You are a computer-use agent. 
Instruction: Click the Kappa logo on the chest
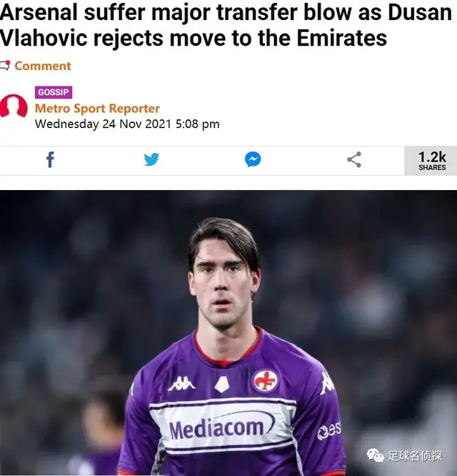pos(181,383)
